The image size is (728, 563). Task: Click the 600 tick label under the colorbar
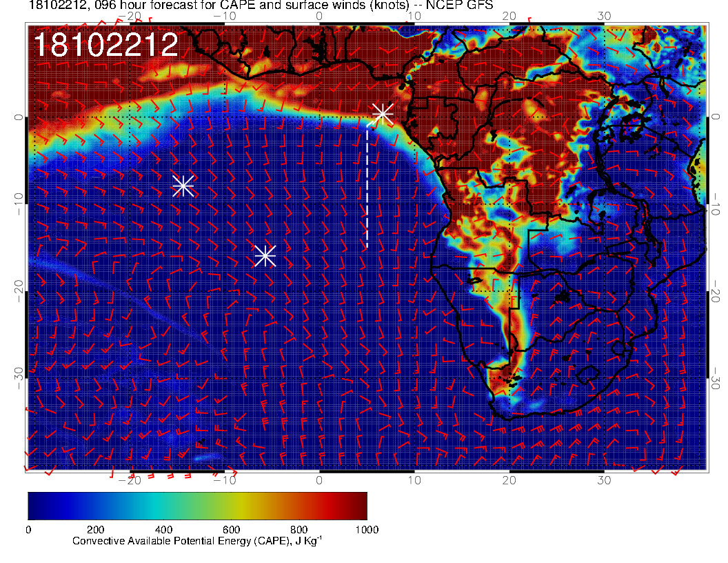(x=231, y=529)
